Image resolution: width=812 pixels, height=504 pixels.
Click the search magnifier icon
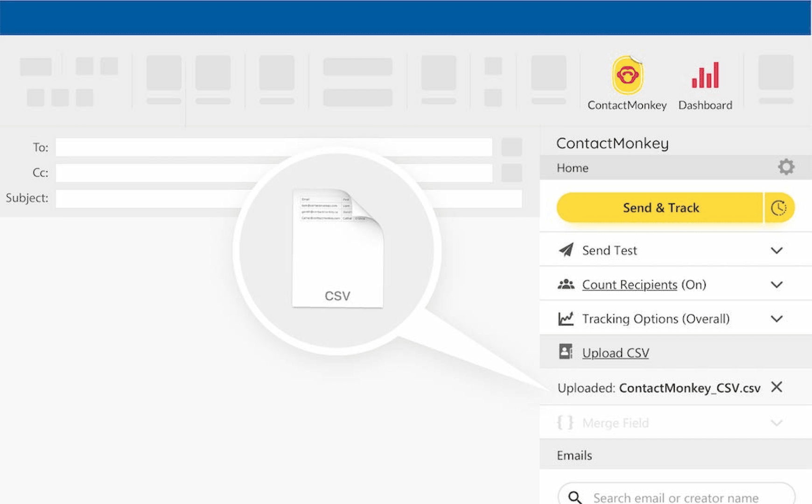575,497
